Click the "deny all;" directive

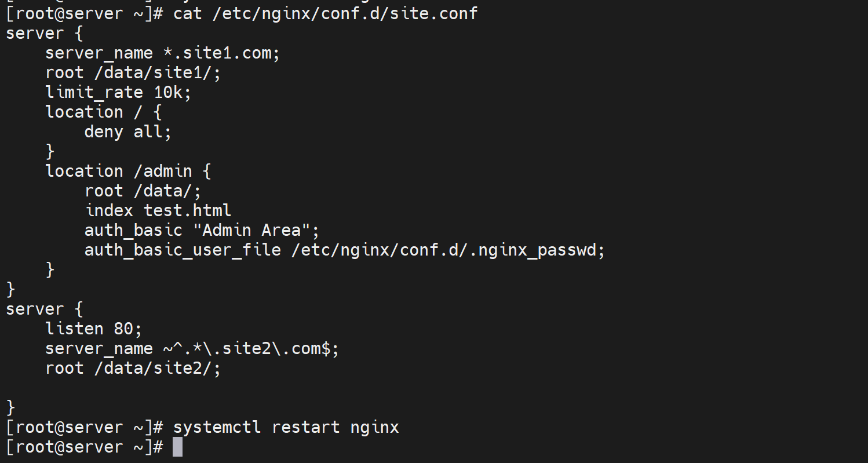point(128,132)
